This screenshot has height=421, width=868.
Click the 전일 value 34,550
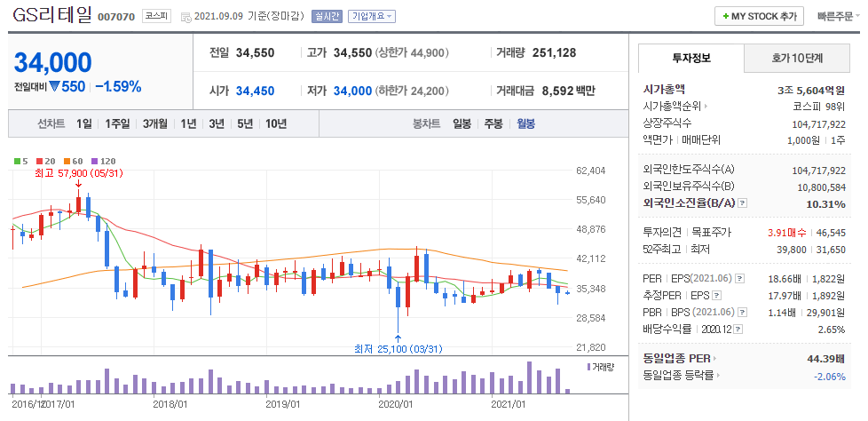click(256, 53)
